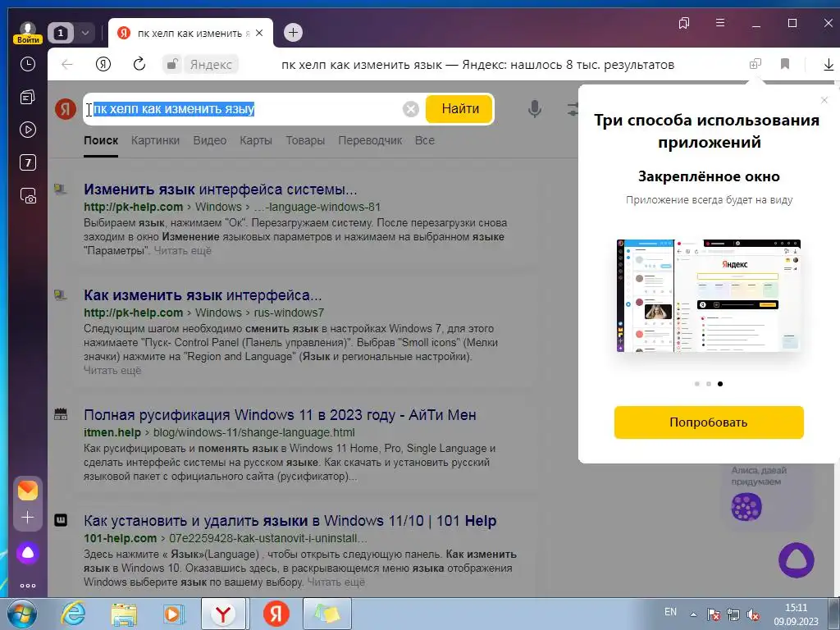Go back with the arrow button
Screen dimensions: 840x630
[67, 64]
